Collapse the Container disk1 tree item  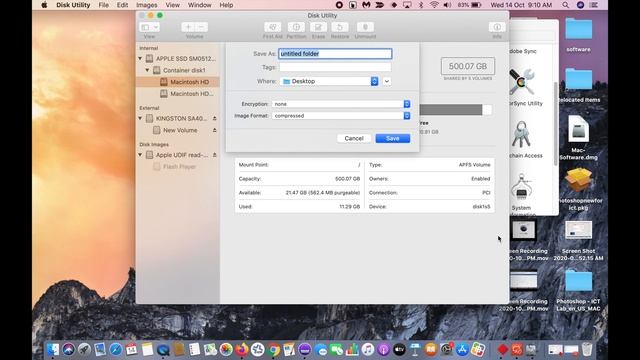147,70
